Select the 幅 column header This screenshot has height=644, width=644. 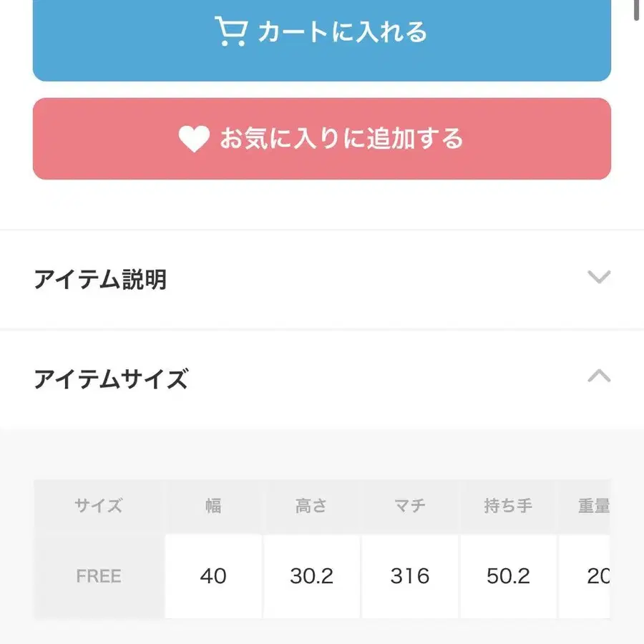213,507
